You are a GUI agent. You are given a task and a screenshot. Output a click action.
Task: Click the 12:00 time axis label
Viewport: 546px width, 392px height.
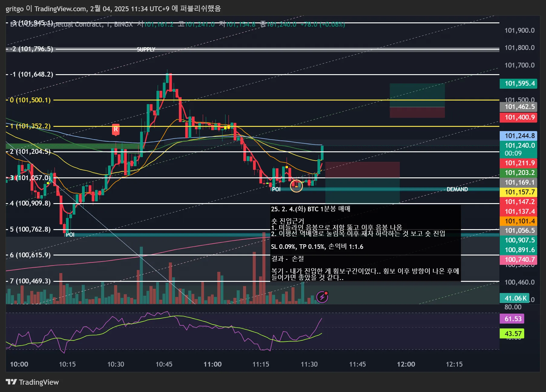406,364
